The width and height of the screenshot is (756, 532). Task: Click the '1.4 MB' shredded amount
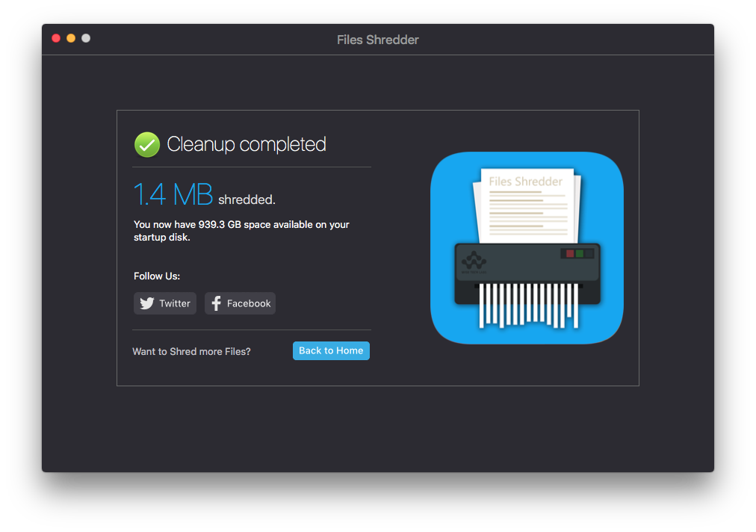pyautogui.click(x=173, y=194)
